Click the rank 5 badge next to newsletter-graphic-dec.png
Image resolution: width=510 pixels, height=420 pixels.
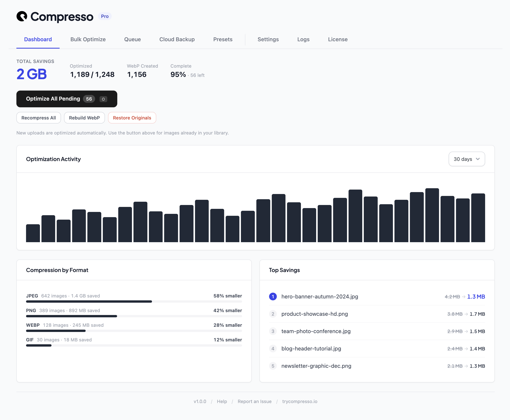tap(273, 366)
